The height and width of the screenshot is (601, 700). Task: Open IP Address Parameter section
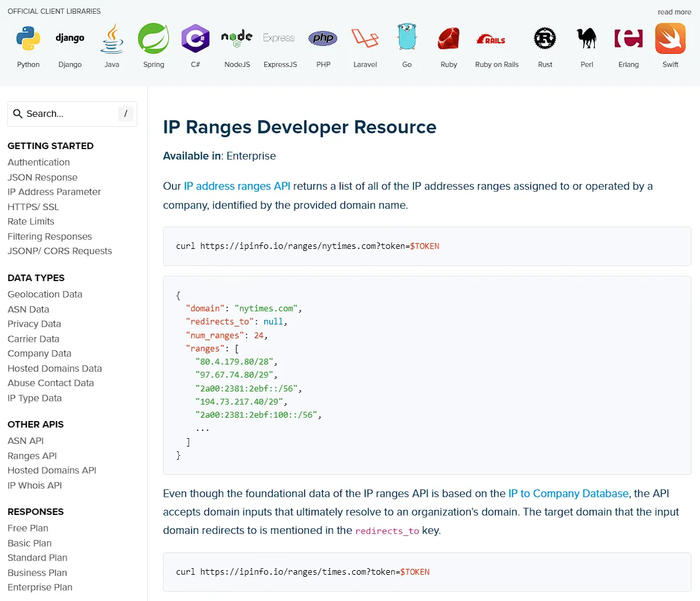54,192
